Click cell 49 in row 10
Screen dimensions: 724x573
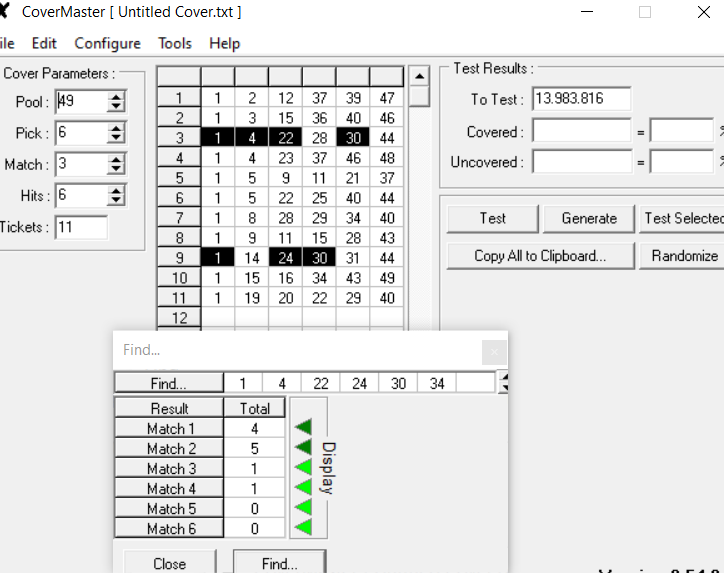[x=387, y=277]
